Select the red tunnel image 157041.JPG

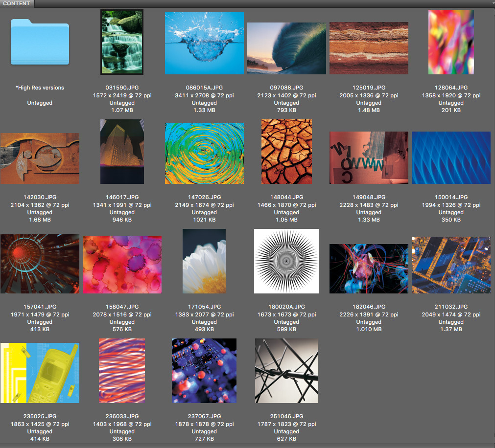(40, 264)
